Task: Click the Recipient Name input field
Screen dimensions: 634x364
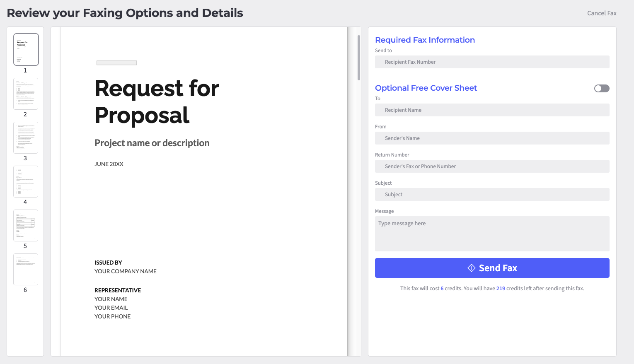Action: coord(492,110)
